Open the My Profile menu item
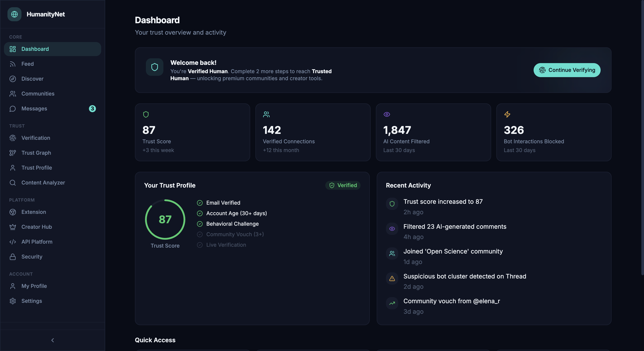 (53, 286)
